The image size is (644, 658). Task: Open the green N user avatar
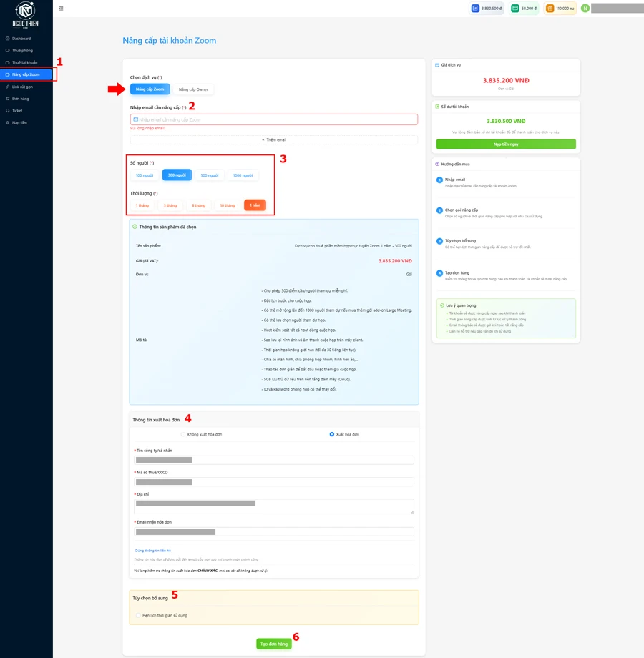(585, 9)
